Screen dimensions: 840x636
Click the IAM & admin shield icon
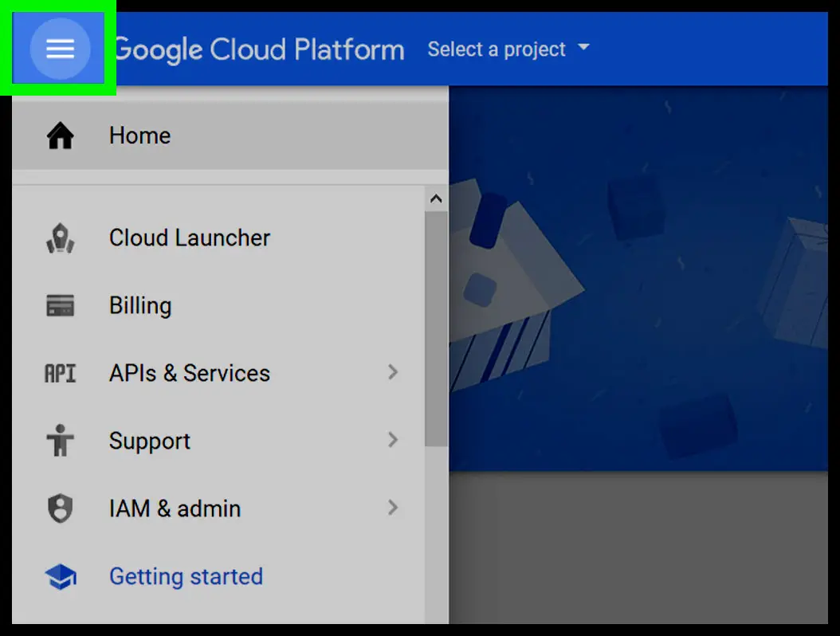[60, 508]
